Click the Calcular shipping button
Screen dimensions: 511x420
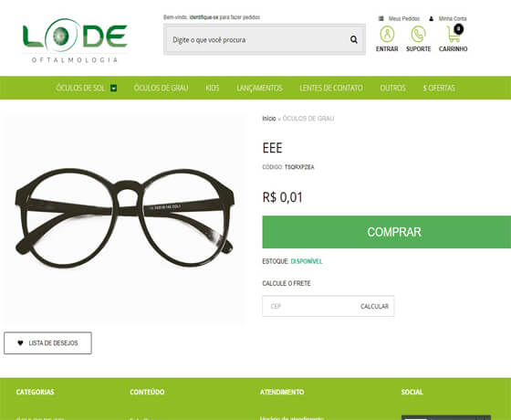[x=374, y=306]
